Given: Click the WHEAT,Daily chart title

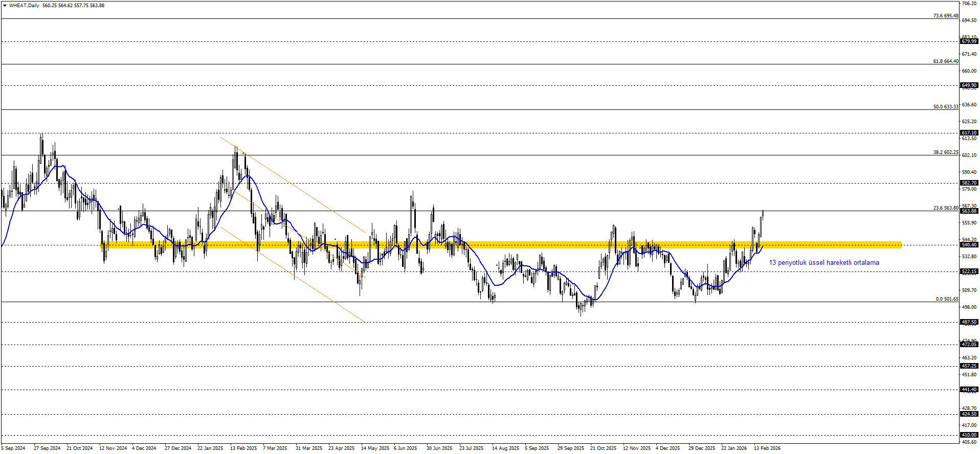Looking at the screenshot, I should (24, 6).
